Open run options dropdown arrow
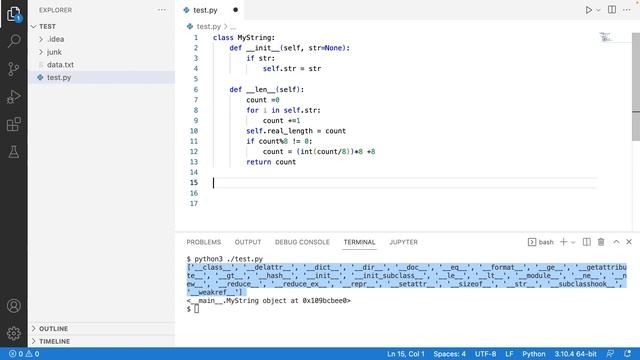This screenshot has width=640, height=360. [598, 10]
